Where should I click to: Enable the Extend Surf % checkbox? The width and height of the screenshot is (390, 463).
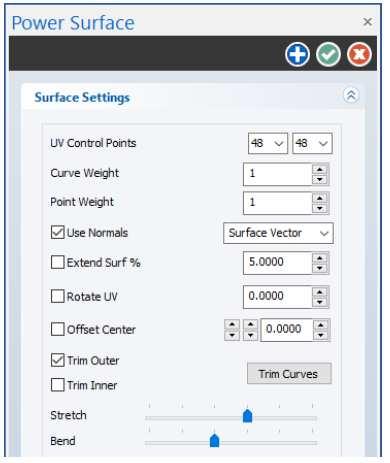pos(58,262)
